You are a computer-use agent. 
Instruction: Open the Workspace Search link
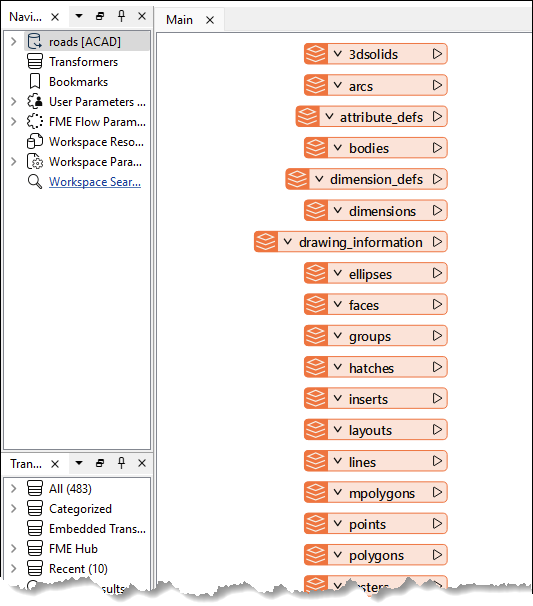click(95, 182)
